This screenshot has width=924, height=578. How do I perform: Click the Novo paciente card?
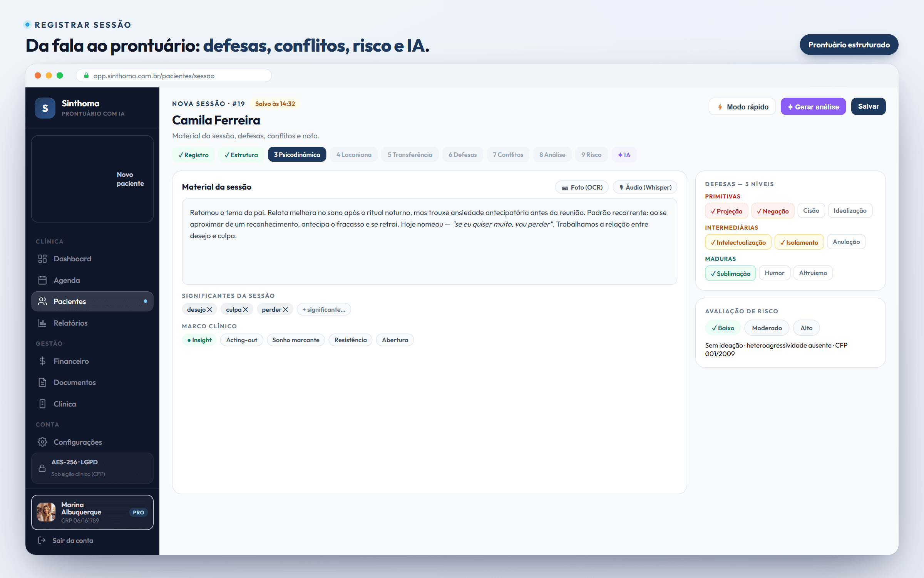92,179
